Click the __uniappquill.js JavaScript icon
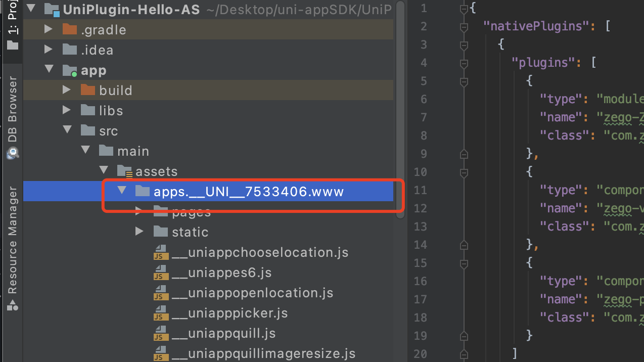Viewport: 644px width, 362px height. [x=161, y=333]
